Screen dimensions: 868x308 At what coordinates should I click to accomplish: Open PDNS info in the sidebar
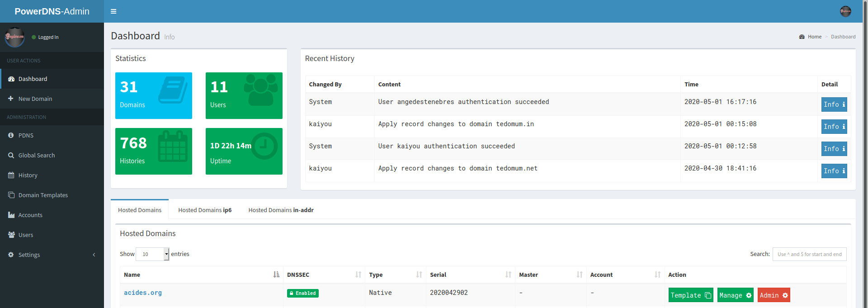26,135
